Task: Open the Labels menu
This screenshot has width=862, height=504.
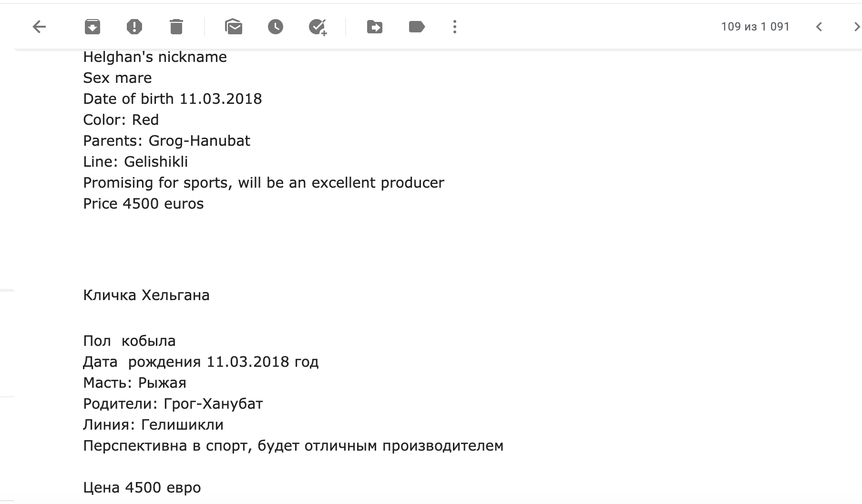Action: pos(417,27)
